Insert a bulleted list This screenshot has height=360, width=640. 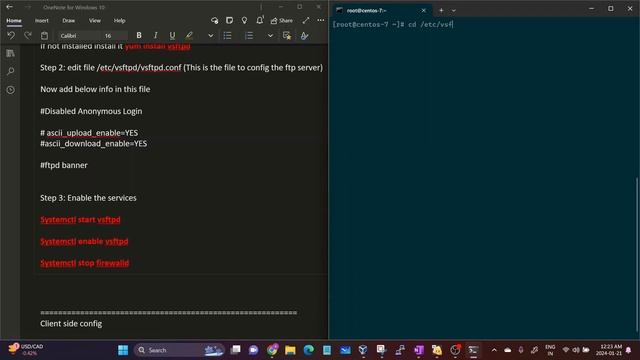(227, 36)
